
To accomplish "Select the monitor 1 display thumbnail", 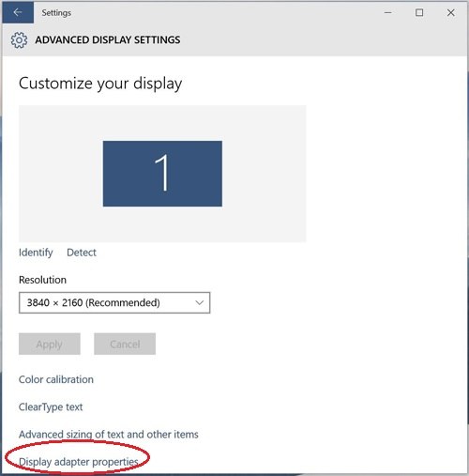I will (x=162, y=174).
